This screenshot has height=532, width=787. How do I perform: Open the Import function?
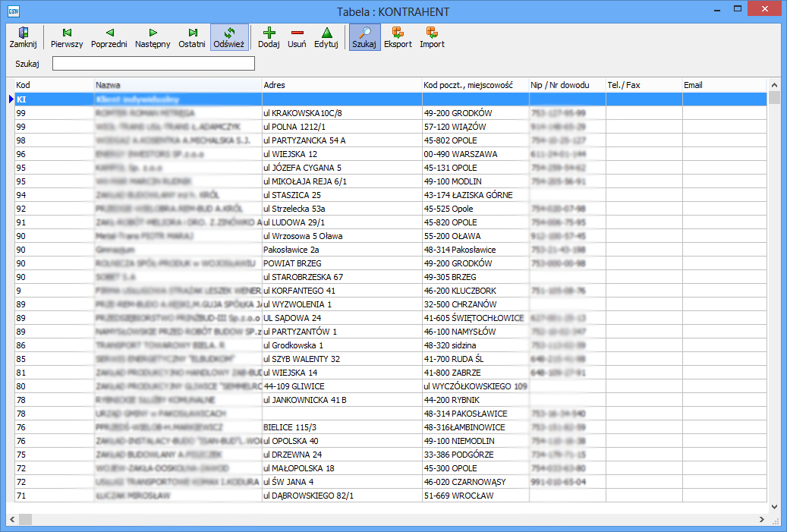[432, 37]
